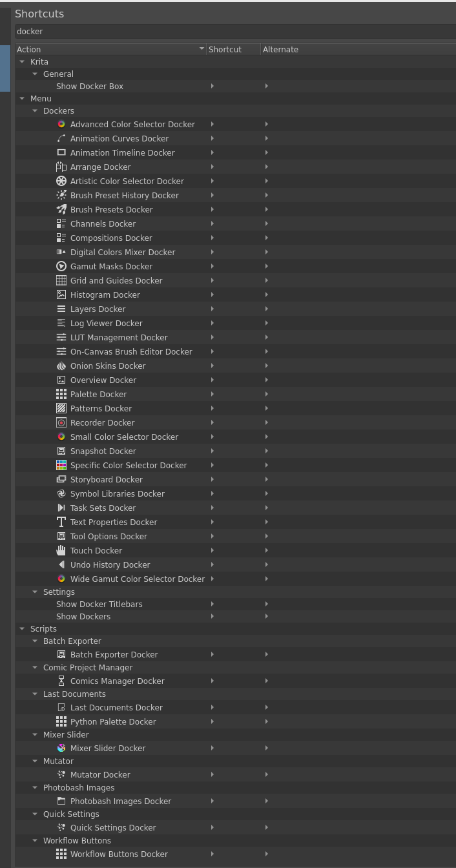Click the Compositions Docker icon
The height and width of the screenshot is (868, 456).
click(x=61, y=238)
